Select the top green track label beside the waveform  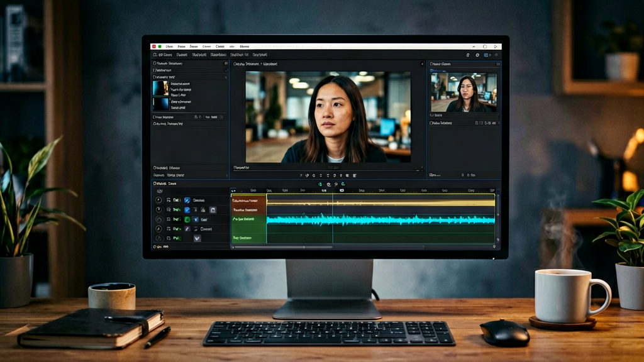tap(249, 219)
